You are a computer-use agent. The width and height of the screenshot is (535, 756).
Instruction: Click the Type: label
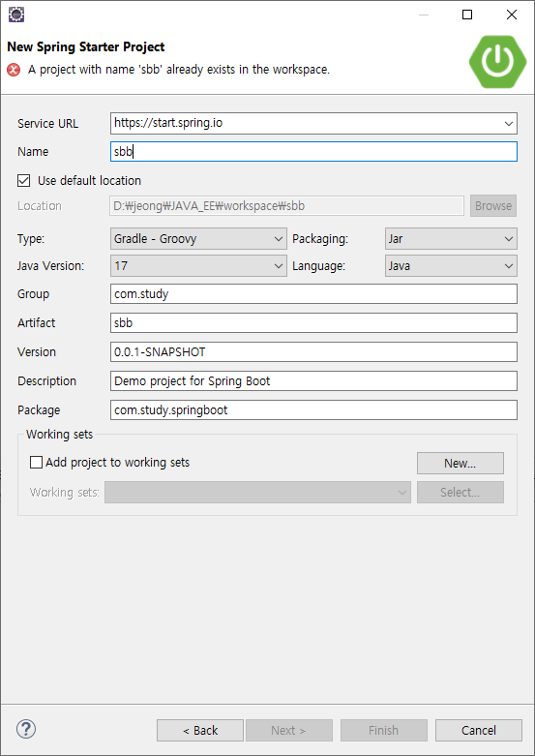(31, 239)
